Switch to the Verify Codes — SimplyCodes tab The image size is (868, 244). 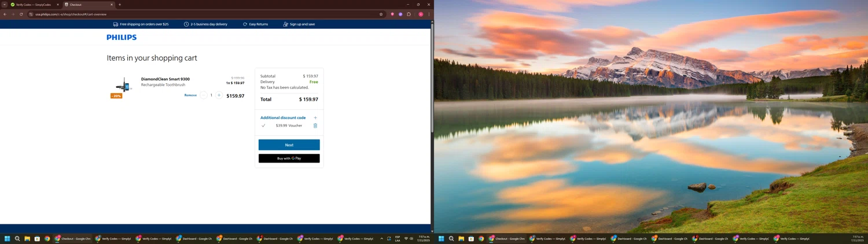(35, 5)
